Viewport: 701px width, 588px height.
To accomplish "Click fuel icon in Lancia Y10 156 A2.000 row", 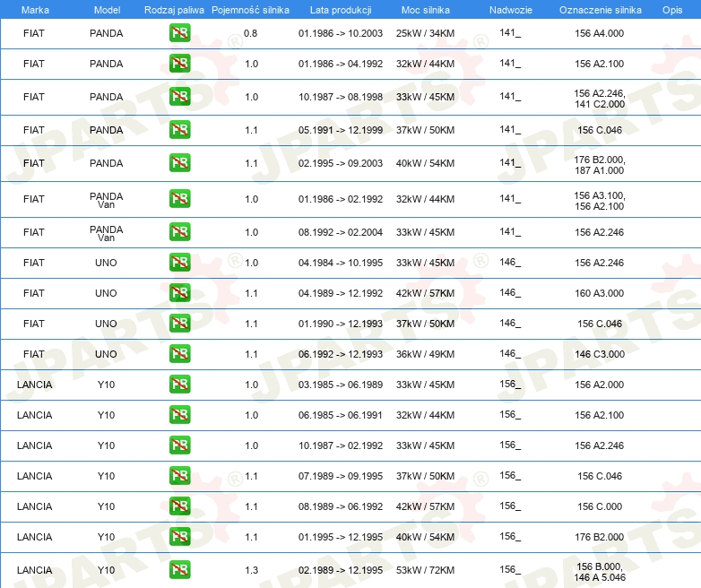I will click(x=179, y=384).
